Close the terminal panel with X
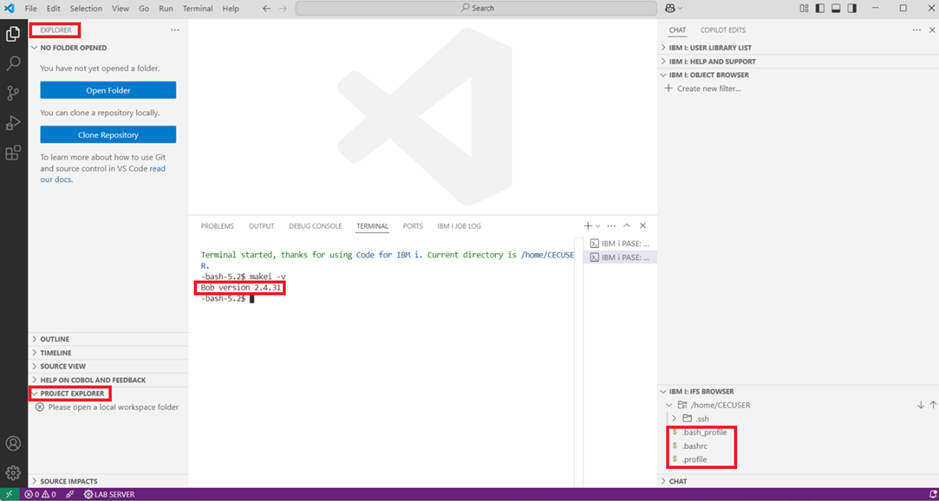Screen dimensions: 939x501 coord(643,226)
